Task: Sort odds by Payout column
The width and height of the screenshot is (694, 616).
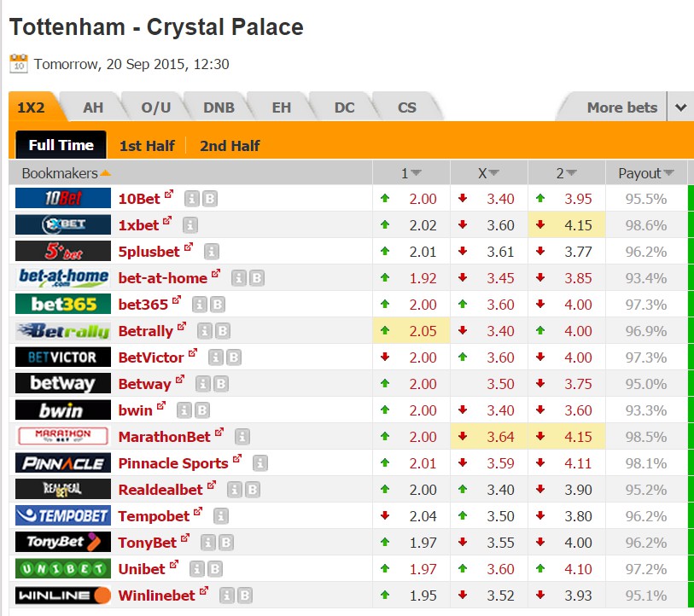Action: tap(645, 173)
